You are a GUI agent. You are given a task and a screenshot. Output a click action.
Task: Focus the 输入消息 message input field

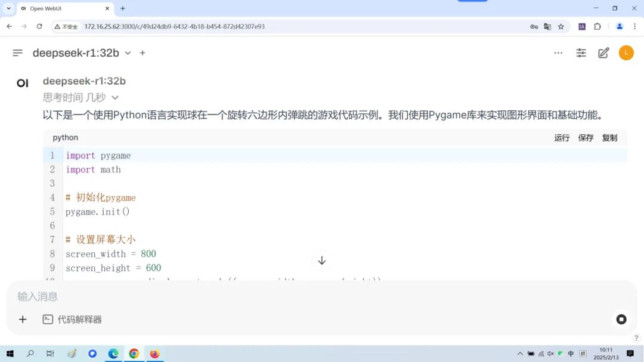322,296
